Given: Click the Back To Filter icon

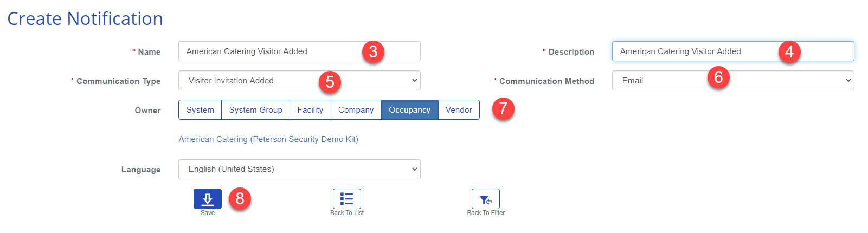Looking at the screenshot, I should tap(485, 199).
